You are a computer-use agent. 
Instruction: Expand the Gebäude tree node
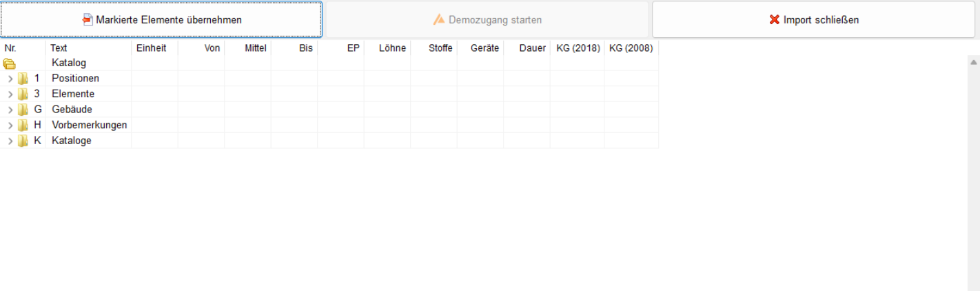coord(10,110)
